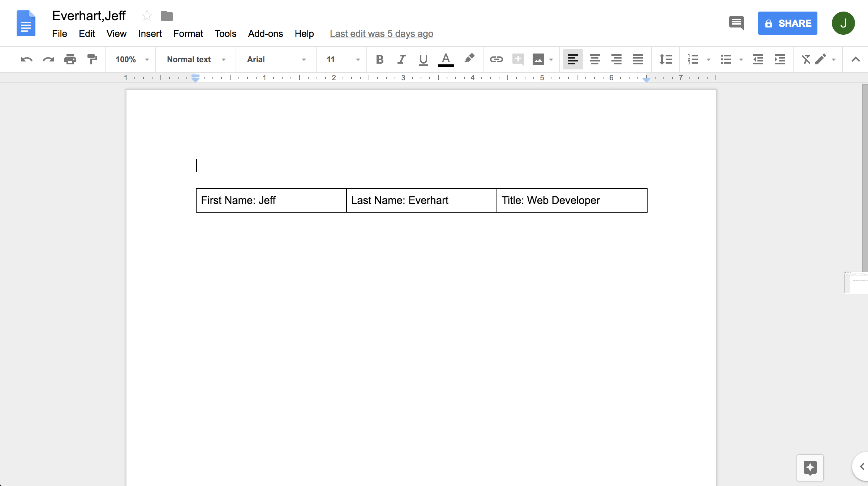Expand the font style dropdown
Viewport: 868px width, 486px height.
[x=305, y=59]
